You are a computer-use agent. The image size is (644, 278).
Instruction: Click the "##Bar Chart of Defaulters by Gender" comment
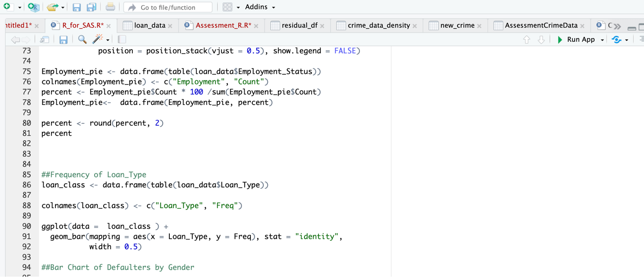118,267
